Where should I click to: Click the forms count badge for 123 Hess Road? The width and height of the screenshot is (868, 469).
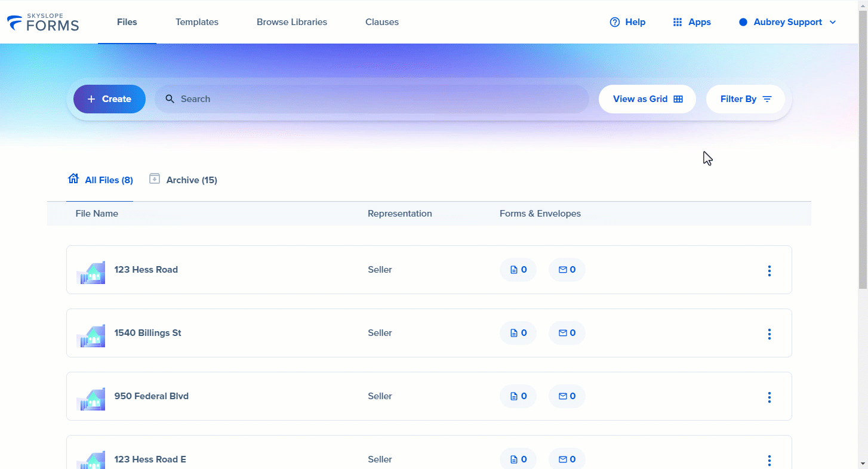tap(518, 270)
